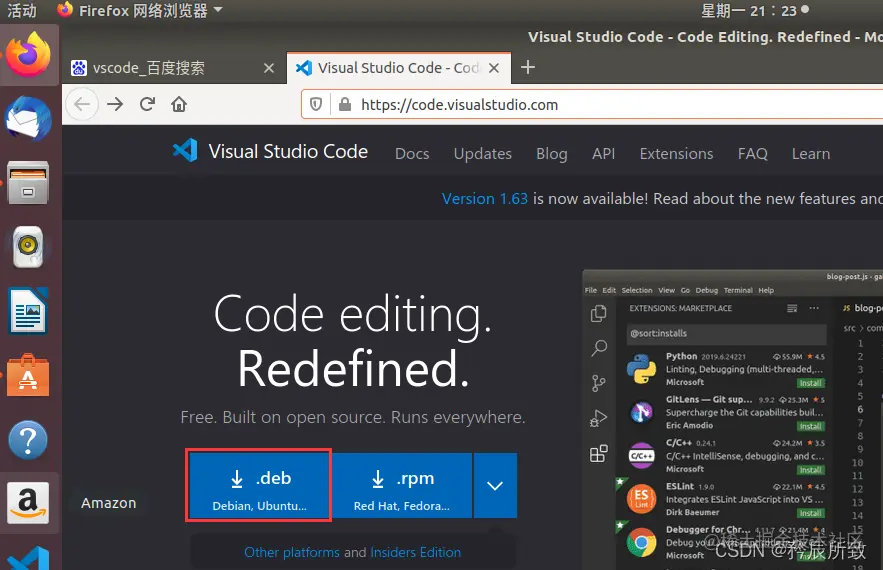Click the GitLens extension icon in preview
Viewport: 883px width, 570px height.
click(641, 412)
